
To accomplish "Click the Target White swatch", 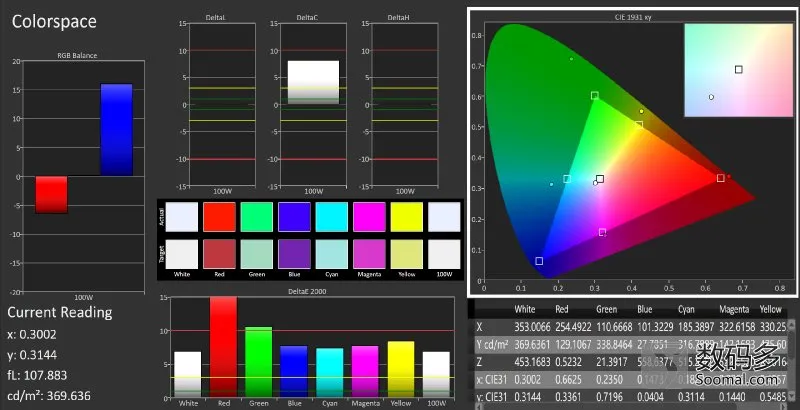I will [182, 254].
